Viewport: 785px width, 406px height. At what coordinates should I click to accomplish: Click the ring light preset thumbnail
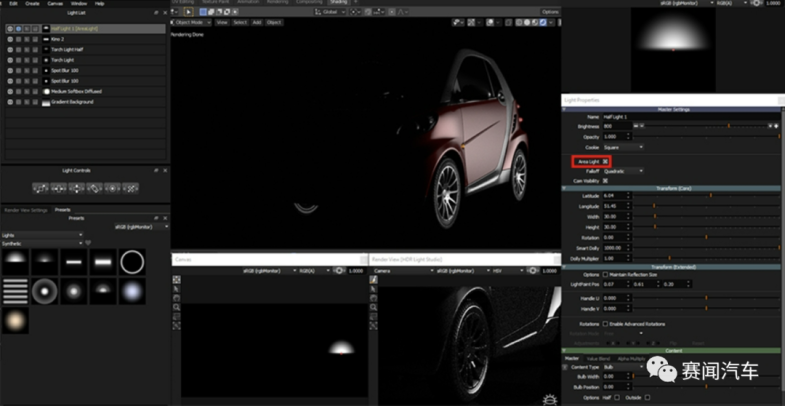pyautogui.click(x=132, y=262)
